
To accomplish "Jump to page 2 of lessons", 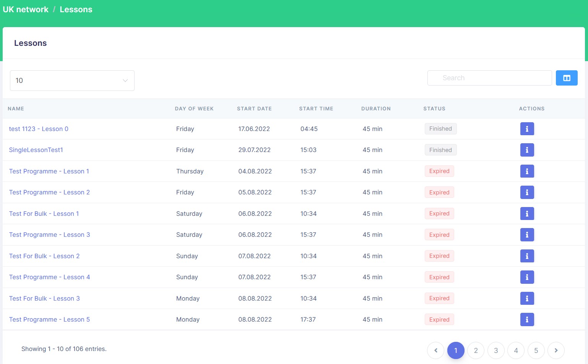I will (476, 351).
